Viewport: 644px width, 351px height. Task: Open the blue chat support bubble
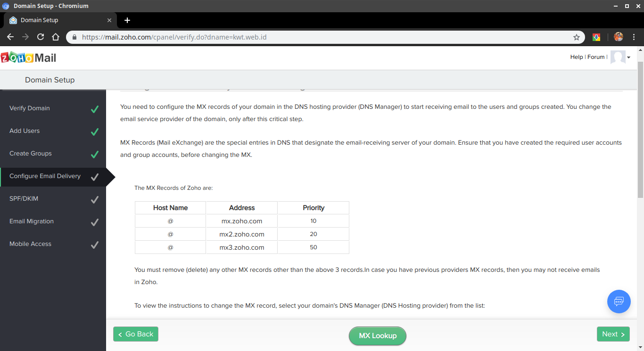coord(619,302)
